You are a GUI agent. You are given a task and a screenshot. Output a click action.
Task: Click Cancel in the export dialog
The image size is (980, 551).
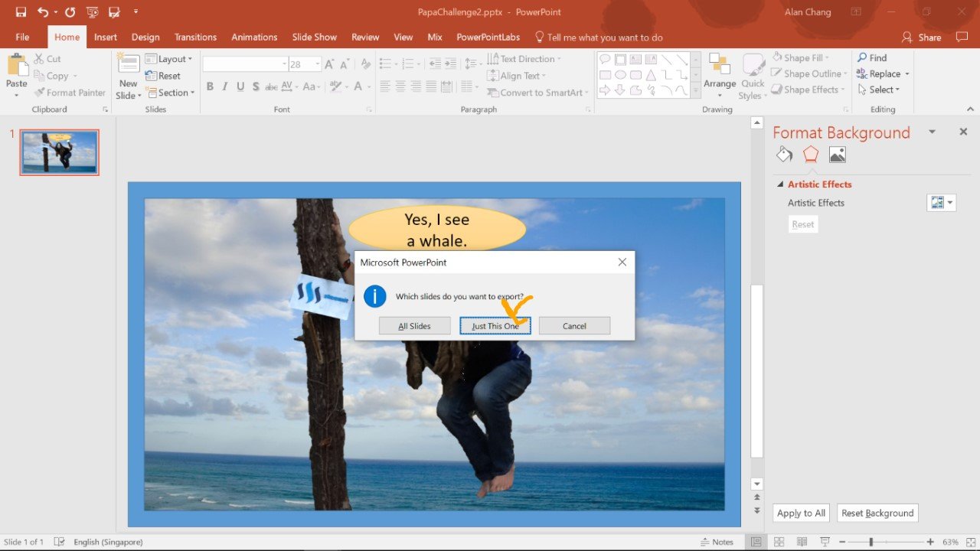[x=574, y=326]
